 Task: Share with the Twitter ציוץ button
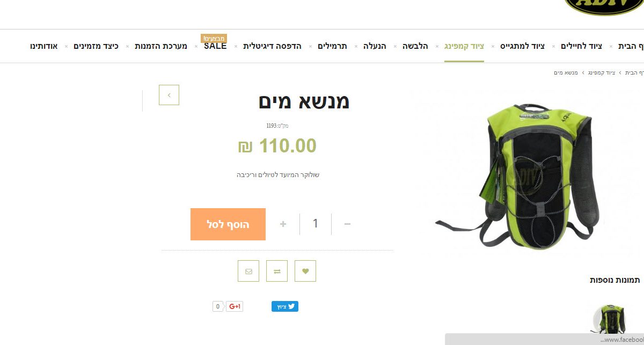click(285, 306)
